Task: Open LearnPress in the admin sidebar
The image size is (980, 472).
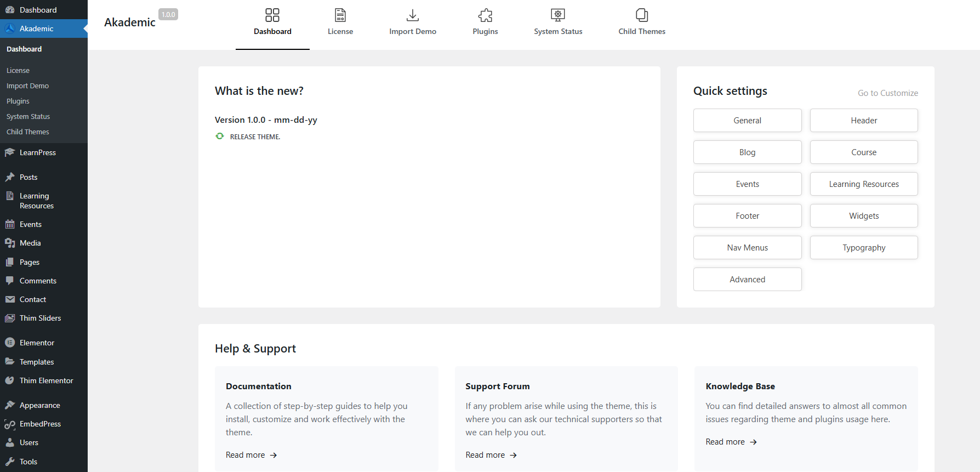Action: tap(37, 152)
